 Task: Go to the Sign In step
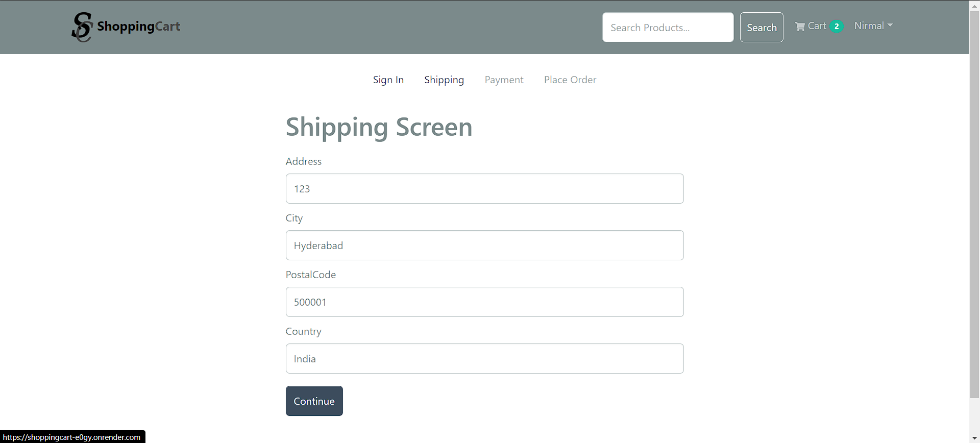tap(388, 80)
